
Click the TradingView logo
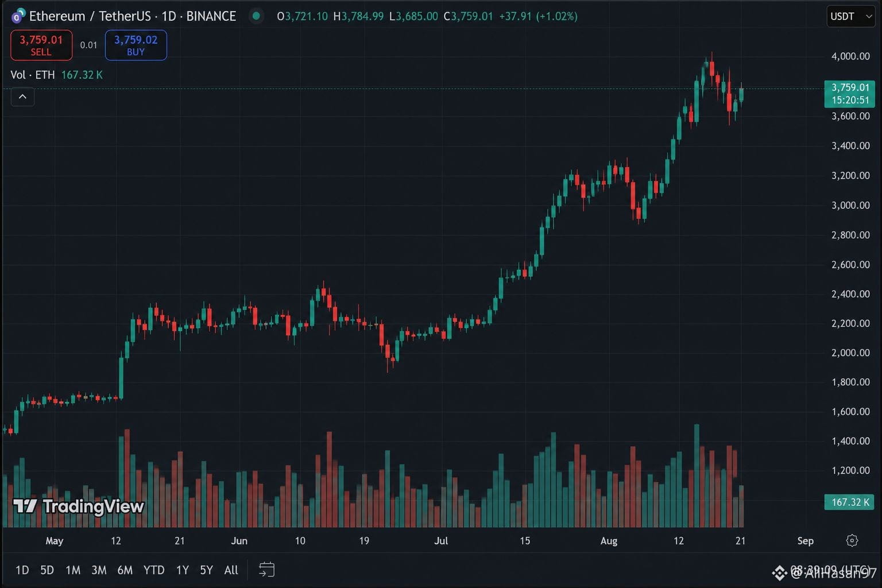pyautogui.click(x=79, y=506)
